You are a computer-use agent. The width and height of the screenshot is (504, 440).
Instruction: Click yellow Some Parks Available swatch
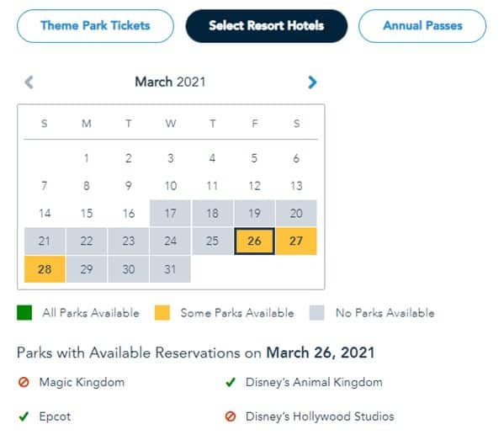[162, 313]
